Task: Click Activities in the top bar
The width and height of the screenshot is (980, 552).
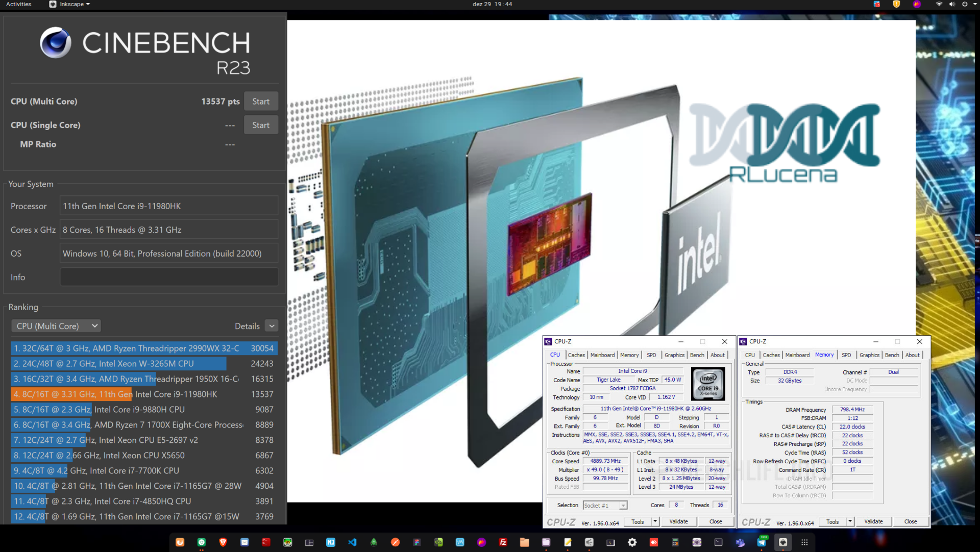Action: pos(18,4)
